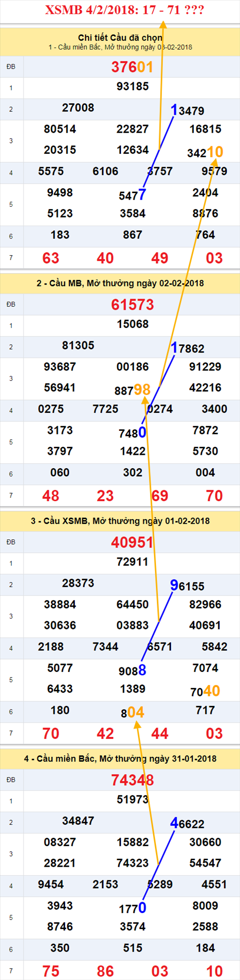Select number 7480 with blue zero
Viewport: 240px width, 980px height.
[132, 432]
